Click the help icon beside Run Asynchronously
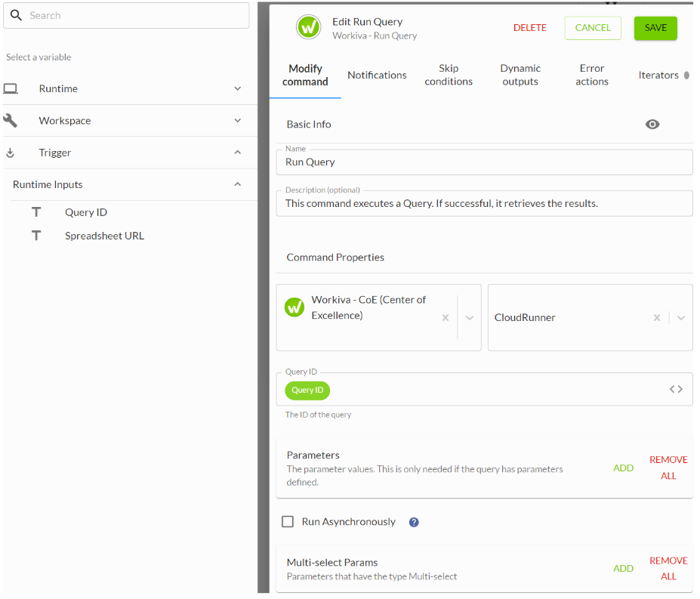 (x=414, y=522)
